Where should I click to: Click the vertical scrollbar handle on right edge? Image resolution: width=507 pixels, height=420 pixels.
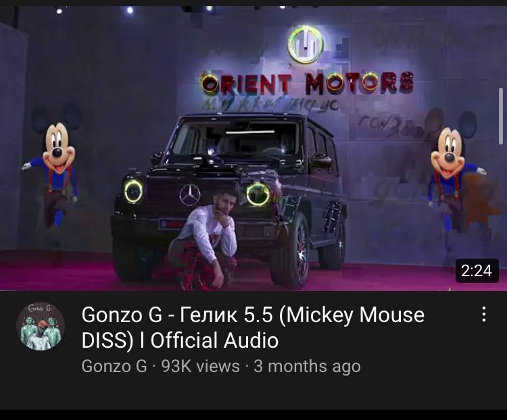501,116
